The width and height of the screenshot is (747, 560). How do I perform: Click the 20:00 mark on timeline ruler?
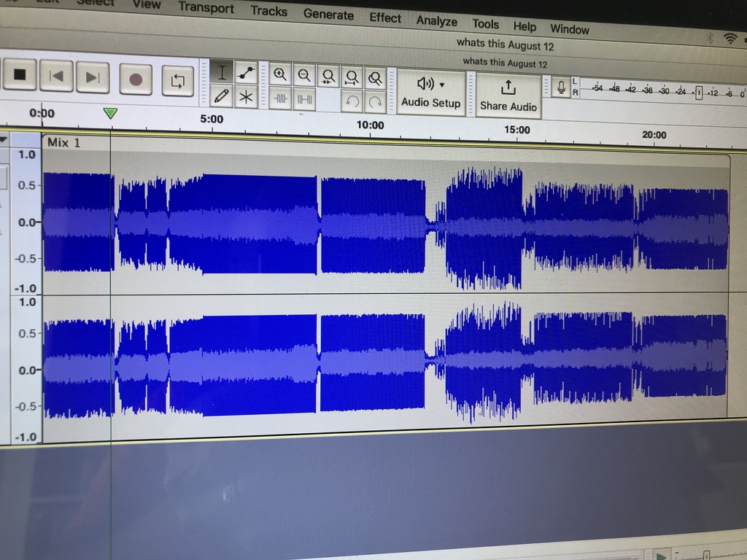coord(654,135)
